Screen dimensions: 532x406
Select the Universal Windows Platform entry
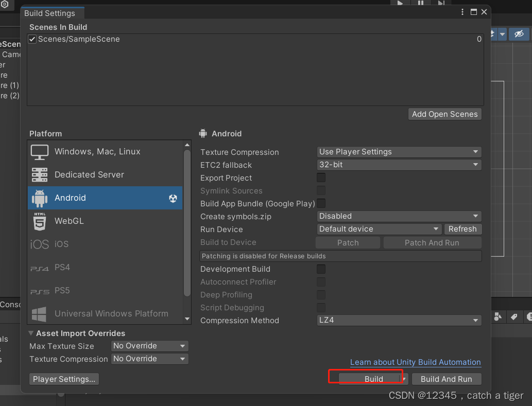point(111,314)
